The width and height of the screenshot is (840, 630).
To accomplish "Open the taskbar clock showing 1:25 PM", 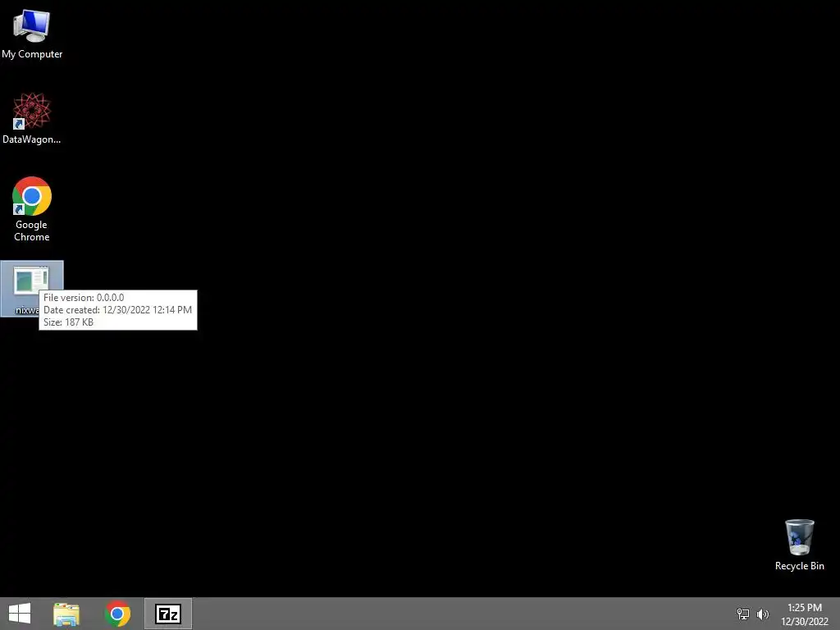I will pyautogui.click(x=804, y=614).
